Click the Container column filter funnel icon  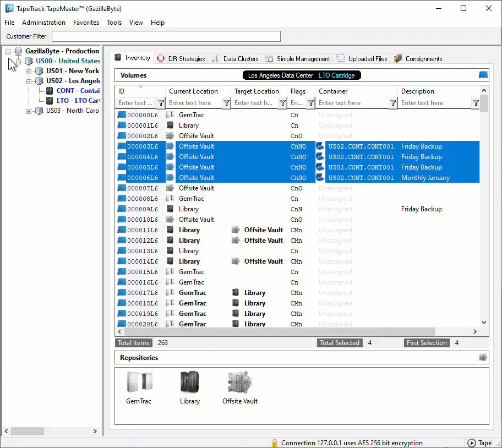coord(393,103)
